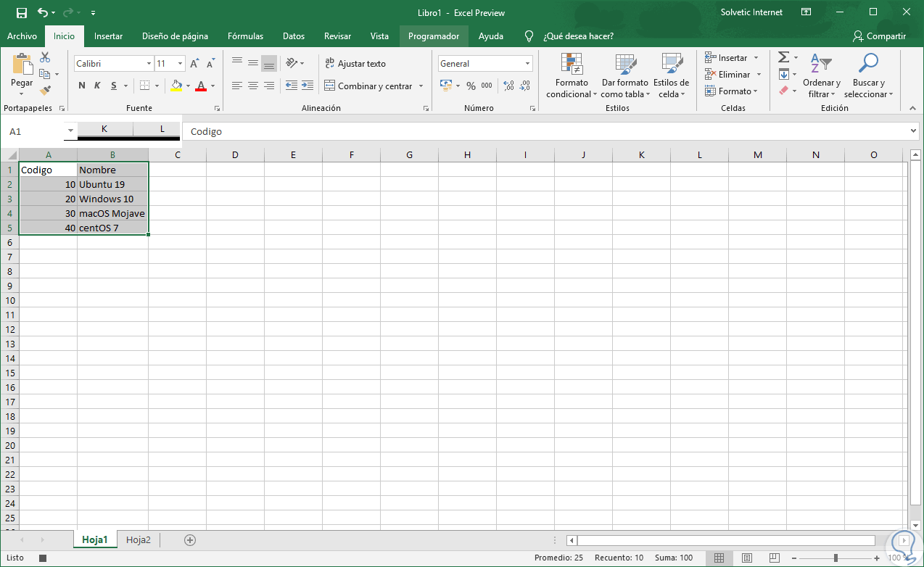Screen dimensions: 924x567
Task: Align text to top of cell
Action: tap(237, 63)
